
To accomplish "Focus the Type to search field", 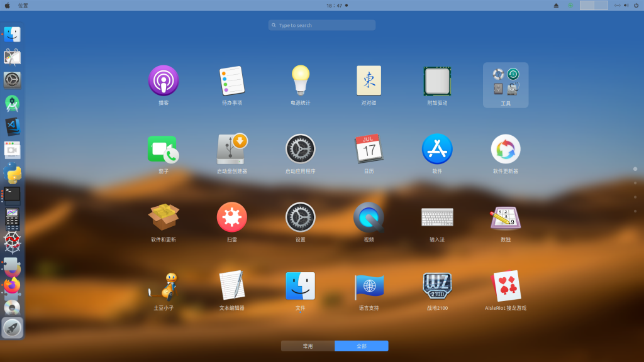I will 322,25.
